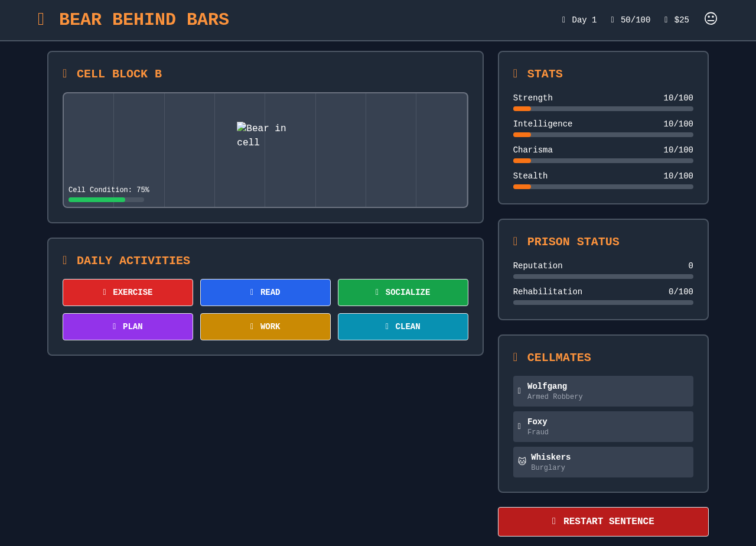The image size is (756, 546).
Task: Clean the cell with Clean button
Action: click(403, 327)
